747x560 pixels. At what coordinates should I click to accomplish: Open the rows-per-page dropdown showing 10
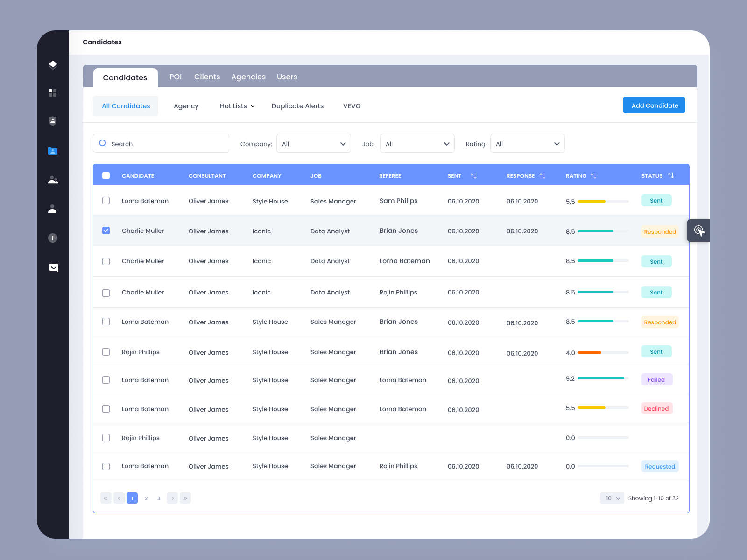pyautogui.click(x=612, y=498)
